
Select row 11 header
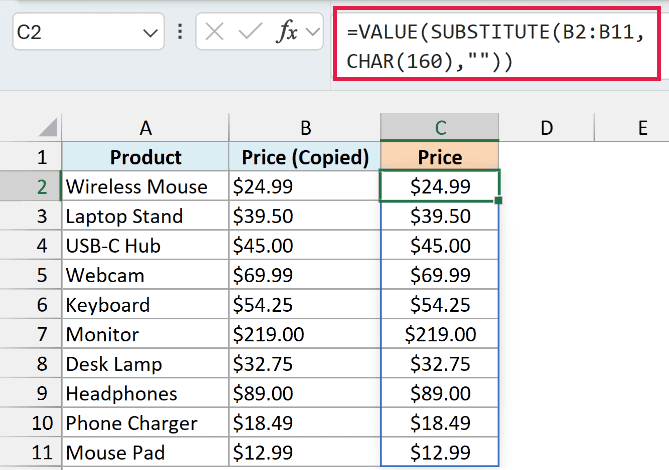pyautogui.click(x=31, y=452)
